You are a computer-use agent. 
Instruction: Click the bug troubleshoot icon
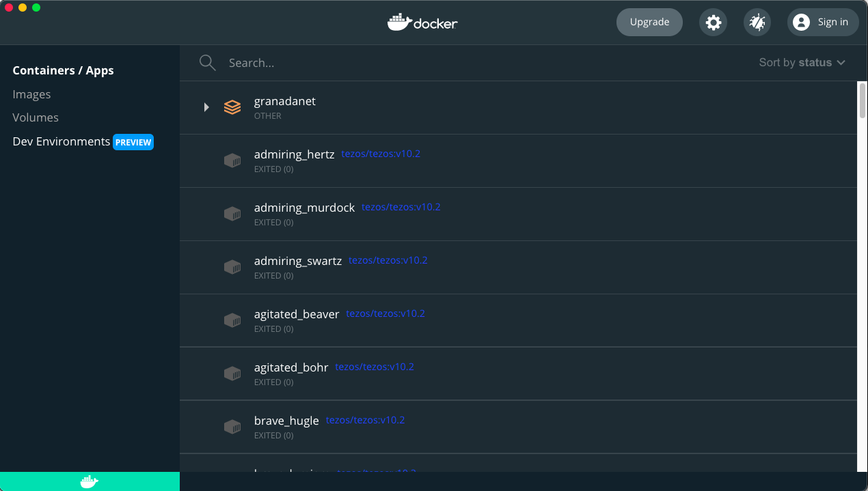point(757,23)
